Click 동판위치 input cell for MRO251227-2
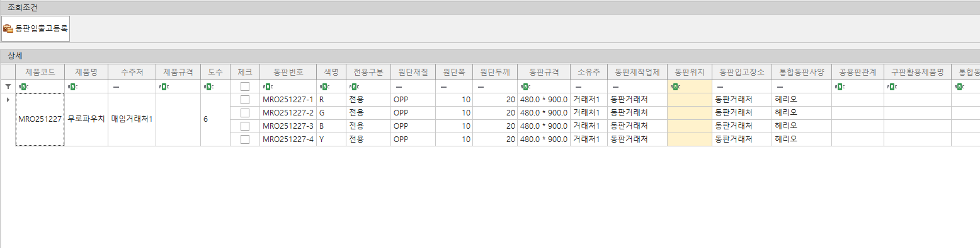This screenshot has height=248, width=980. point(690,113)
